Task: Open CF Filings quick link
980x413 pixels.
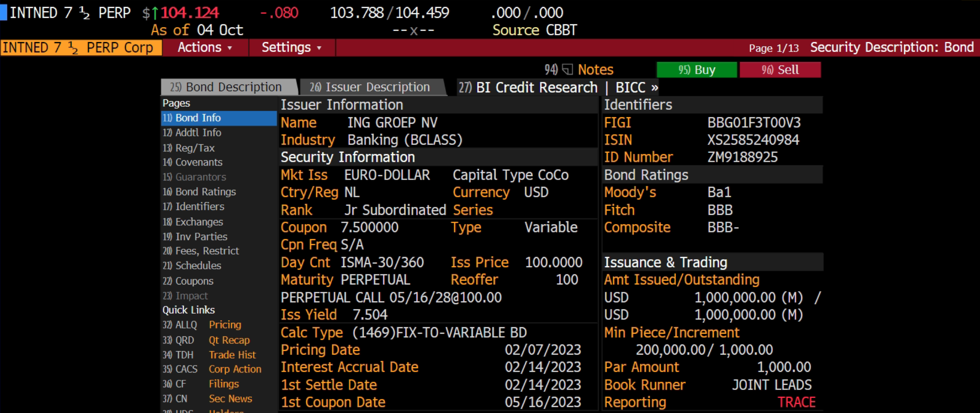Action: click(201, 384)
